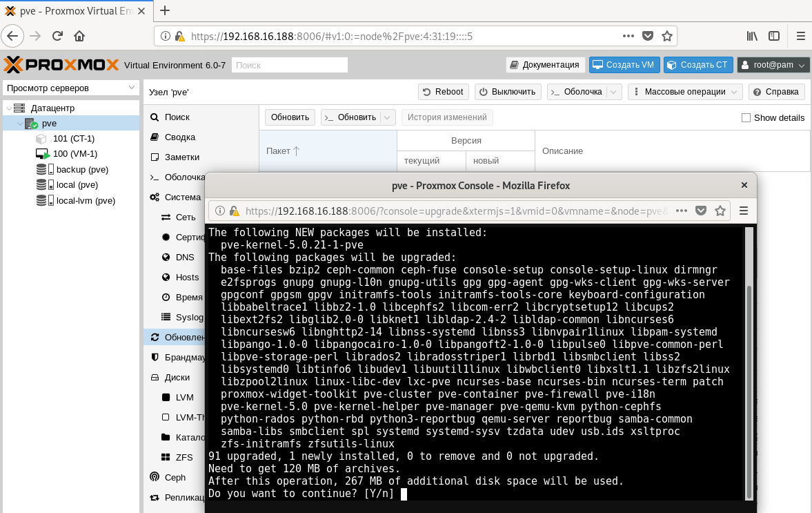Viewport: 812px width, 513px height.
Task: Click the Pocket icon in console window
Action: 700,211
